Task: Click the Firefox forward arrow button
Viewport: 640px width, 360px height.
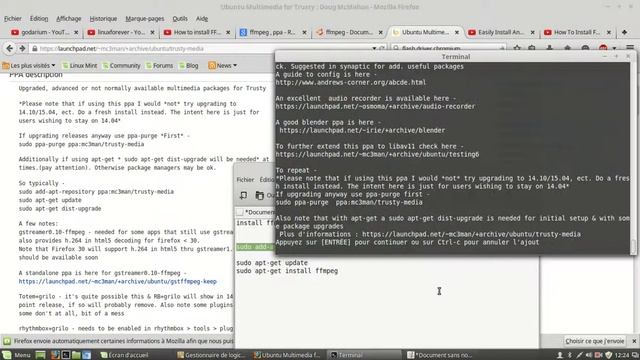Action: 22,49
